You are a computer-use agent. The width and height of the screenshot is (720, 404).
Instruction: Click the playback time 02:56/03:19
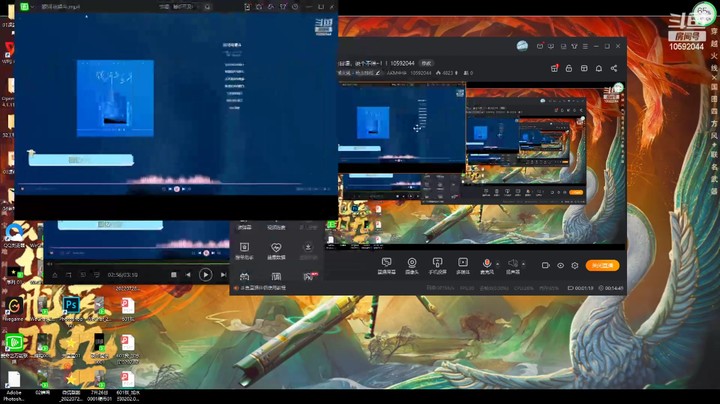pyautogui.click(x=123, y=275)
